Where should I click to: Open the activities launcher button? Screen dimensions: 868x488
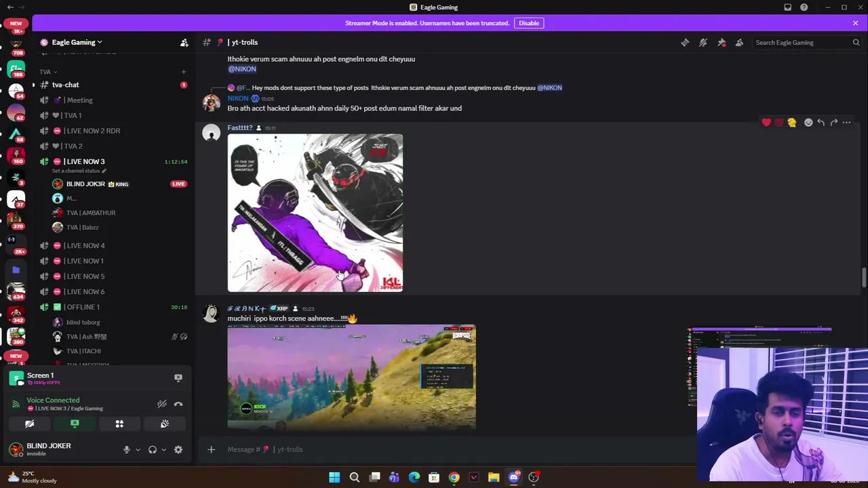[119, 424]
